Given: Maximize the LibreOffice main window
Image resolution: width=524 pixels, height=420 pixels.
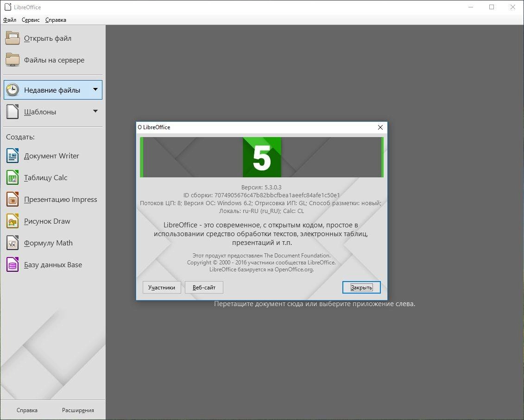Looking at the screenshot, I should [491, 7].
